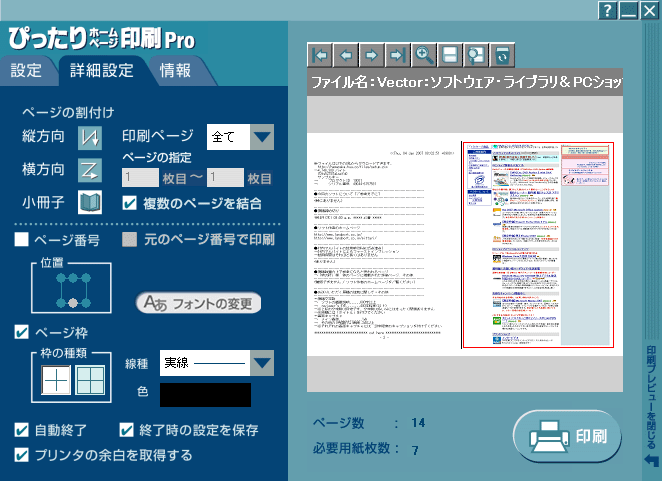Click the magnifier zoom icon
This screenshot has width=662, height=481.
[424, 55]
